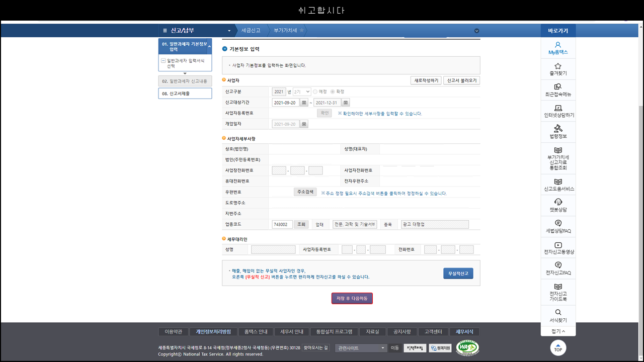Open 챗봇상담 icon
Screen dimensions: 644x362
[557, 202]
